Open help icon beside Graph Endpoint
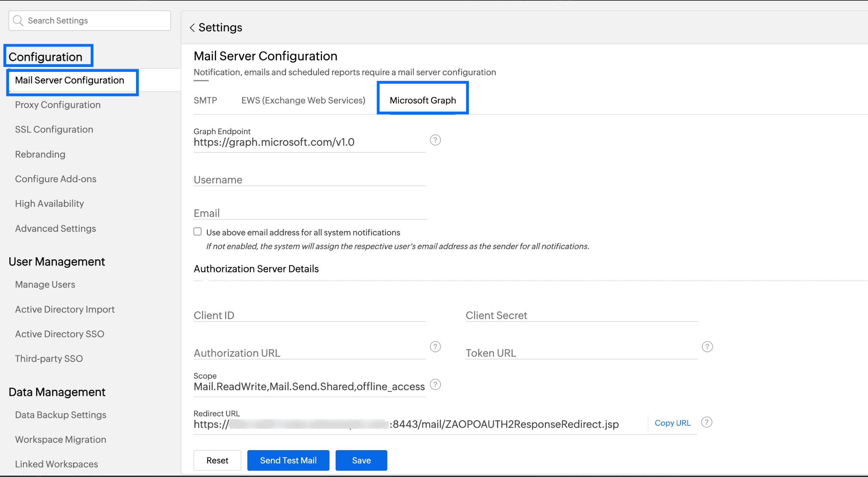This screenshot has height=477, width=868. (x=435, y=140)
